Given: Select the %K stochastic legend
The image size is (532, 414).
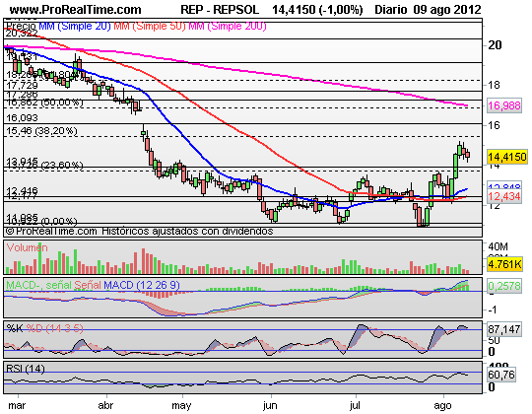Looking at the screenshot, I should (15, 328).
